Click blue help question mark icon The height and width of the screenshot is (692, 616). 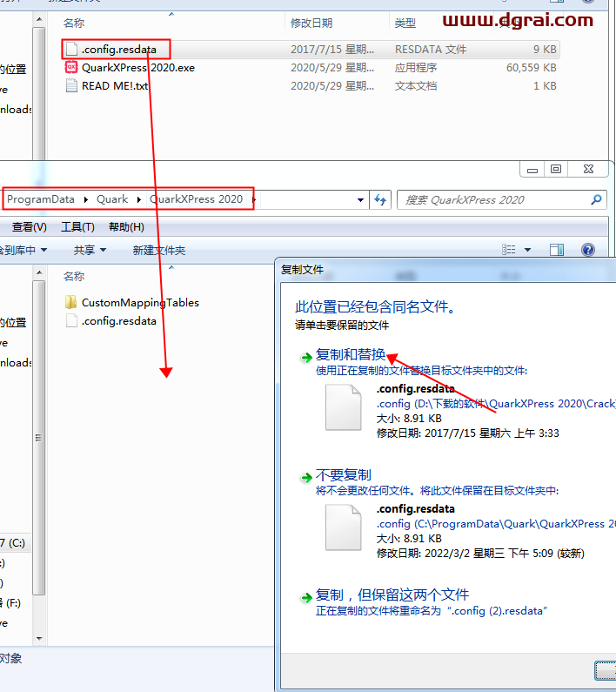click(x=588, y=250)
